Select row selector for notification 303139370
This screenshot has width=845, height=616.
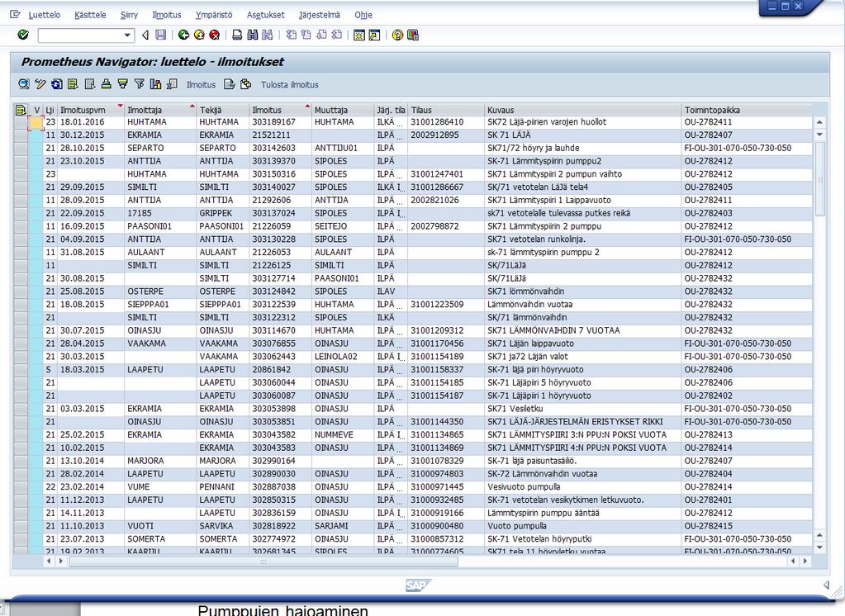pyautogui.click(x=21, y=161)
